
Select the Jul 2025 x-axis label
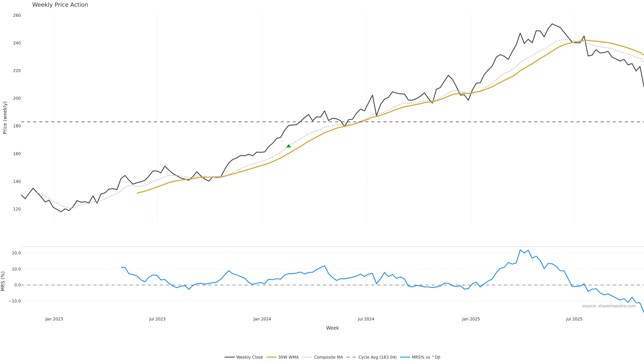pyautogui.click(x=574, y=319)
